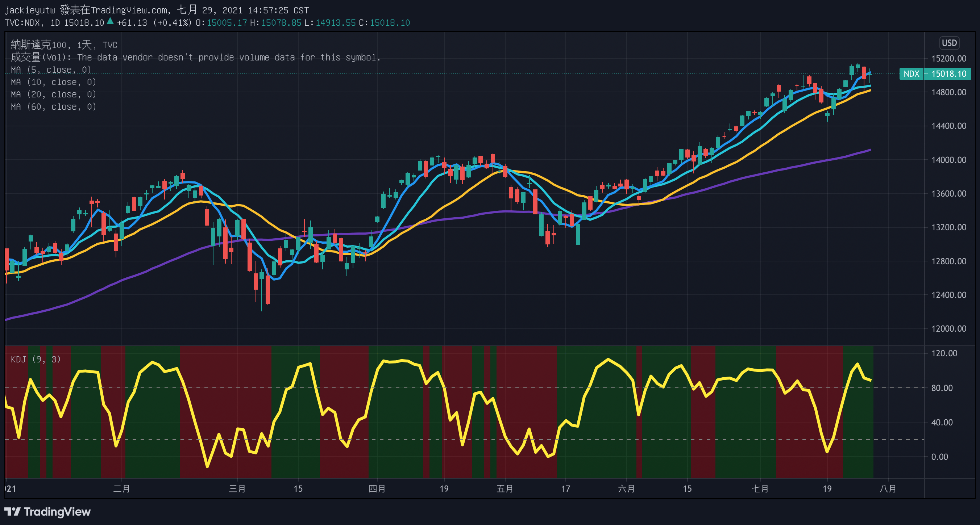Screen dimensions: 980x525
Task: Click the 五月 label on time axis
Action: pyautogui.click(x=505, y=488)
